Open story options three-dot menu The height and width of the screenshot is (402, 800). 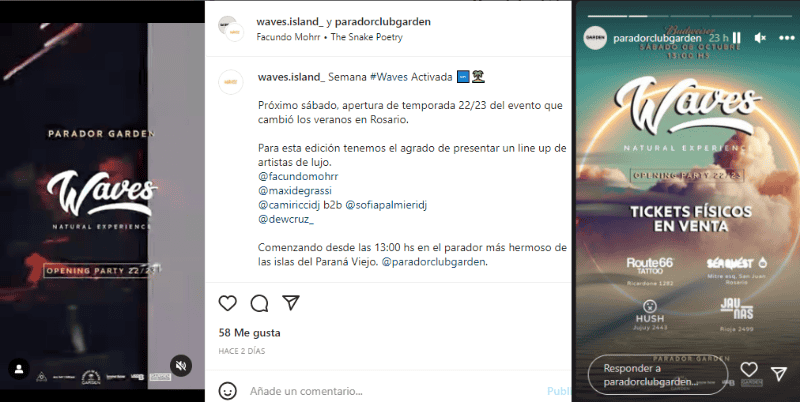786,38
